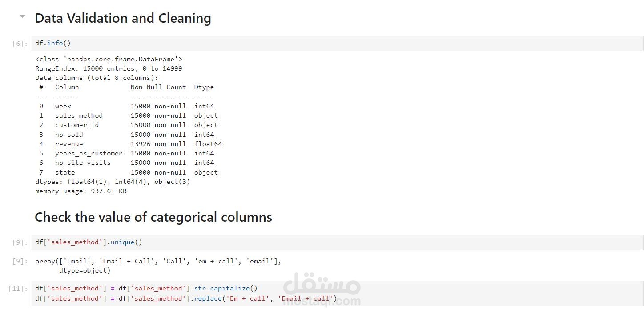Viewport: 644px width, 314px height.
Task: Click the memory usage line in output
Action: (x=80, y=191)
